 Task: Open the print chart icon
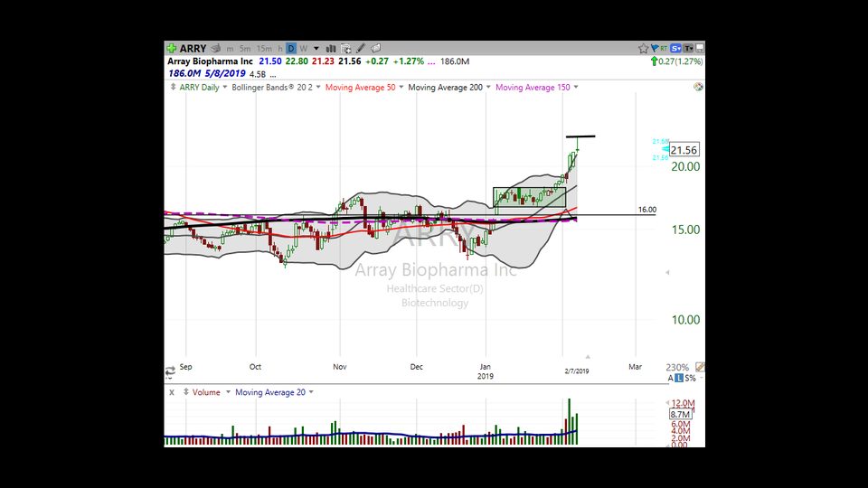coord(216,49)
